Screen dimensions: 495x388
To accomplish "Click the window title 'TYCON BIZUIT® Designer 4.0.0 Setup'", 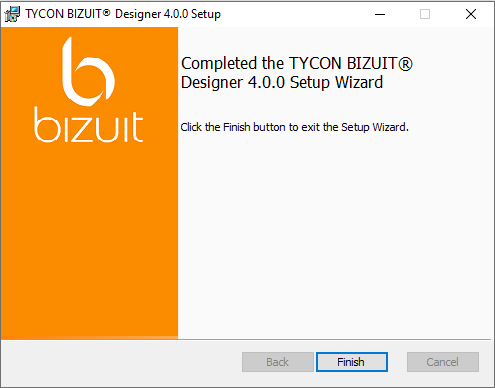I will (123, 14).
